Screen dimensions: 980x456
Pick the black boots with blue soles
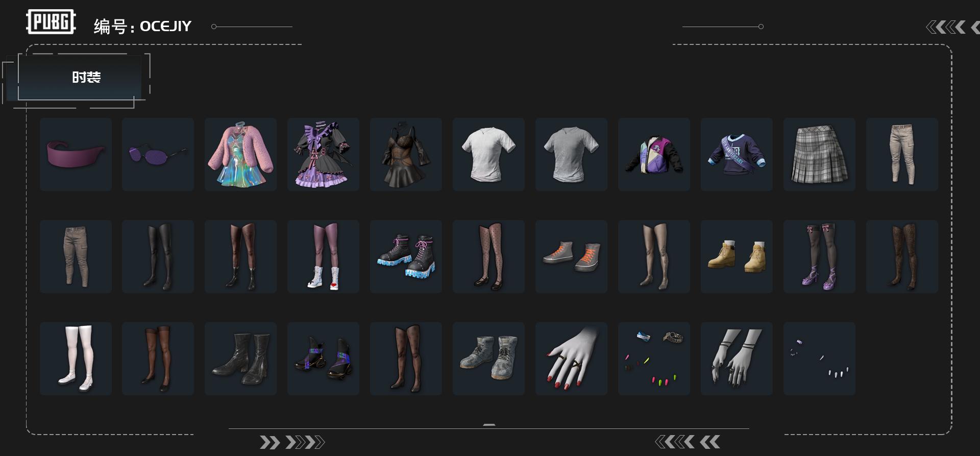click(x=406, y=256)
